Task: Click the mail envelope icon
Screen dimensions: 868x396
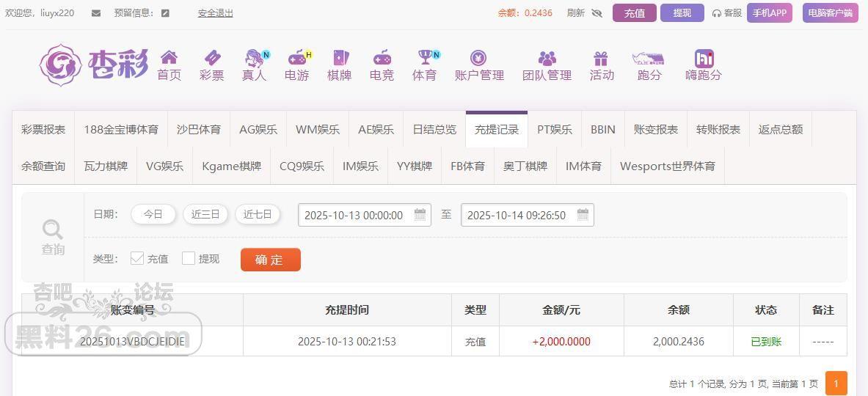Action: coord(96,13)
